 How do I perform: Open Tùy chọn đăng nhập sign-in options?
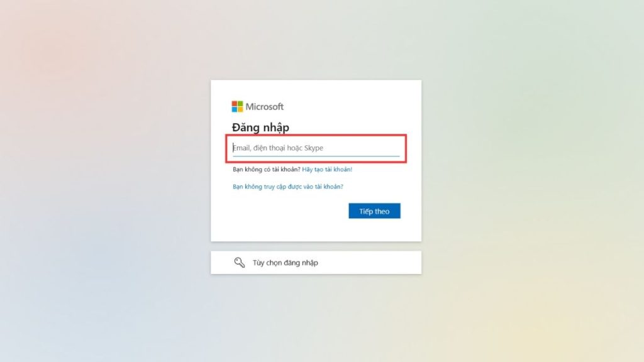pos(316,262)
